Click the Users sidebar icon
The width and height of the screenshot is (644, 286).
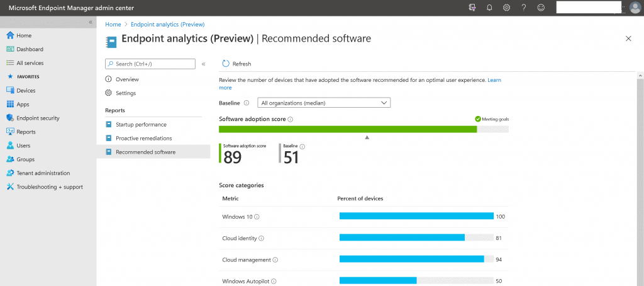[x=10, y=146]
